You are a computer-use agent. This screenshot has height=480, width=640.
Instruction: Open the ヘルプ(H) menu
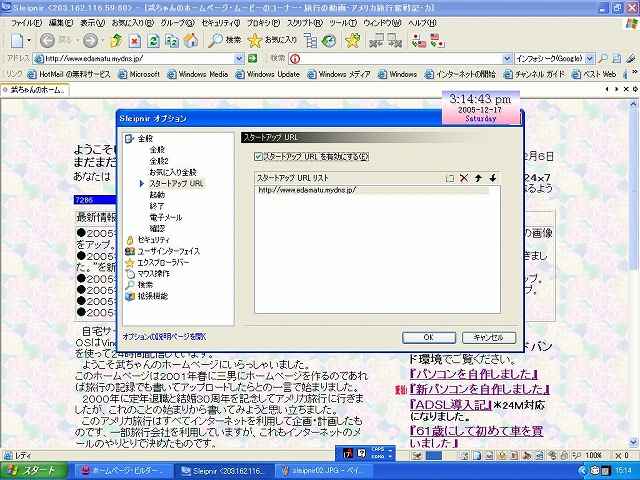(x=422, y=22)
